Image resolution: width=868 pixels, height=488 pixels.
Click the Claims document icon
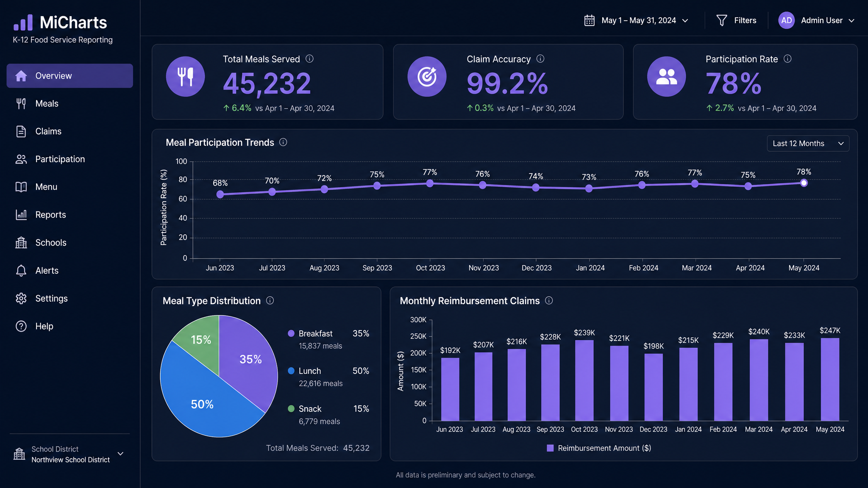[x=21, y=131]
